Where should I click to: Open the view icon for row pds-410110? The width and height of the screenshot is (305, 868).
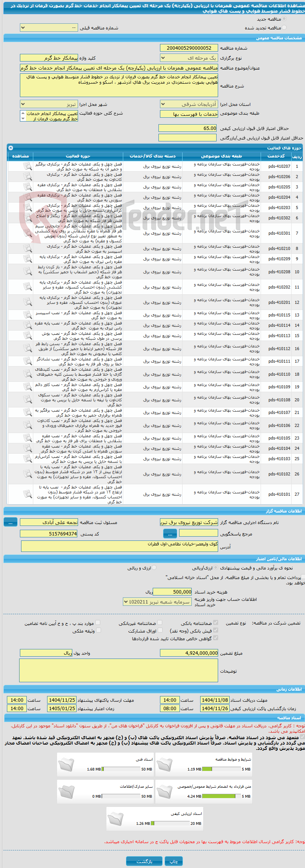[27, 374]
